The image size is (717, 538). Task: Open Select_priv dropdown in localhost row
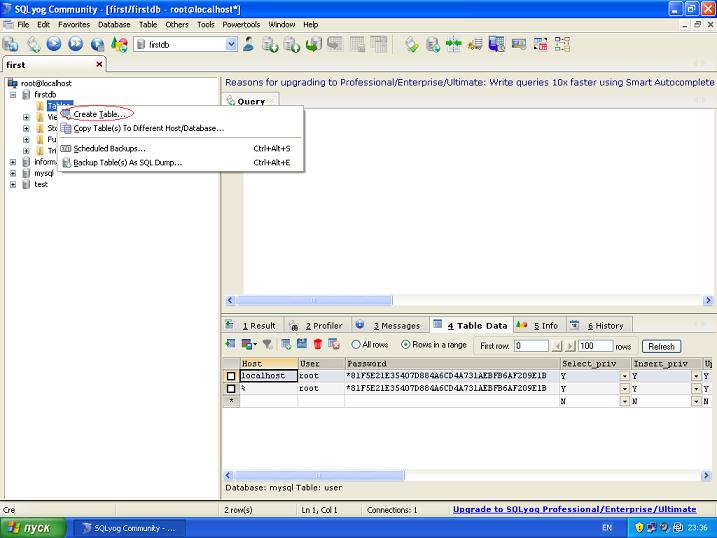[x=624, y=376]
